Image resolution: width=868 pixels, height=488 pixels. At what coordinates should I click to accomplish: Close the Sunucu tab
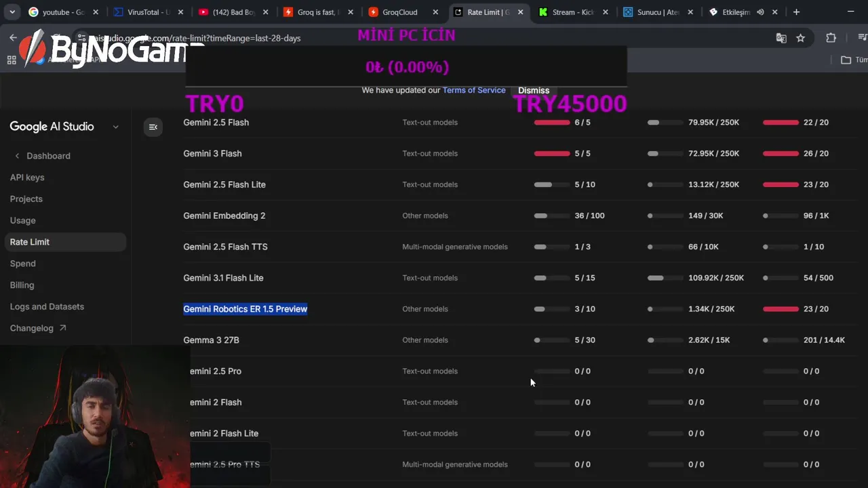[690, 12]
